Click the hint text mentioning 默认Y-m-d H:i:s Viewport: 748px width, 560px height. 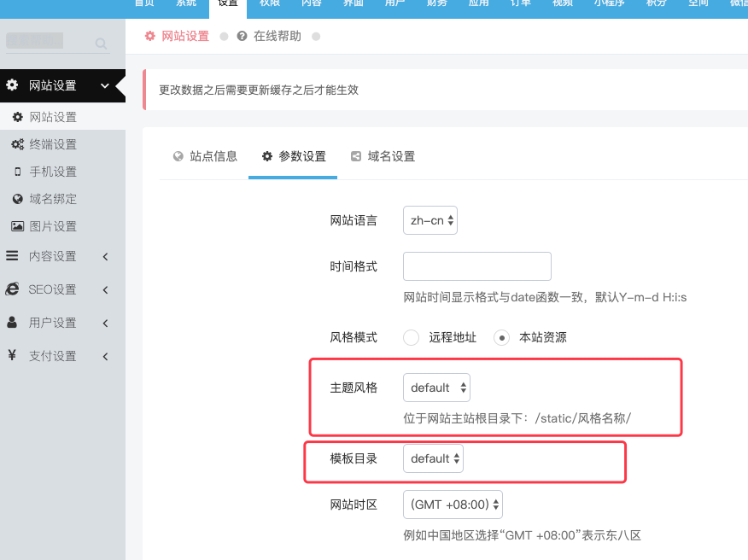tap(545, 297)
